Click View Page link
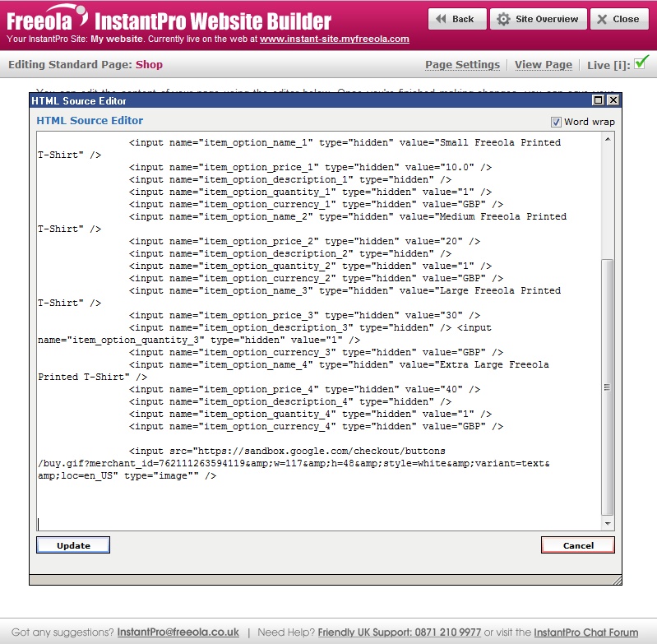 click(543, 64)
